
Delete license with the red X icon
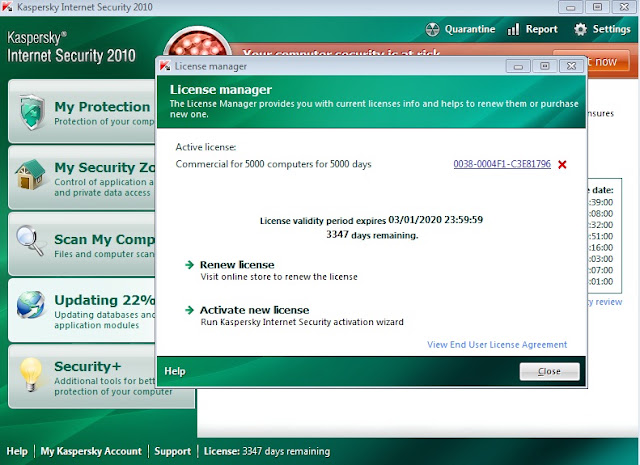(x=562, y=165)
